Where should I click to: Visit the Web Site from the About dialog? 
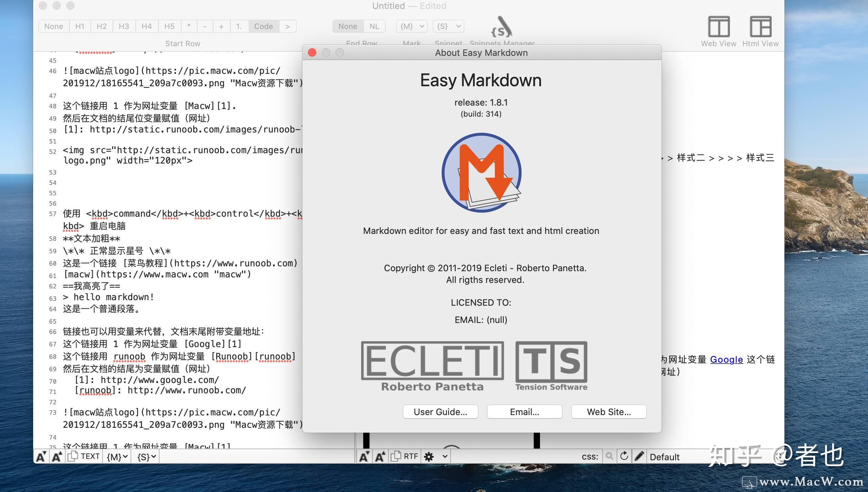coord(609,412)
